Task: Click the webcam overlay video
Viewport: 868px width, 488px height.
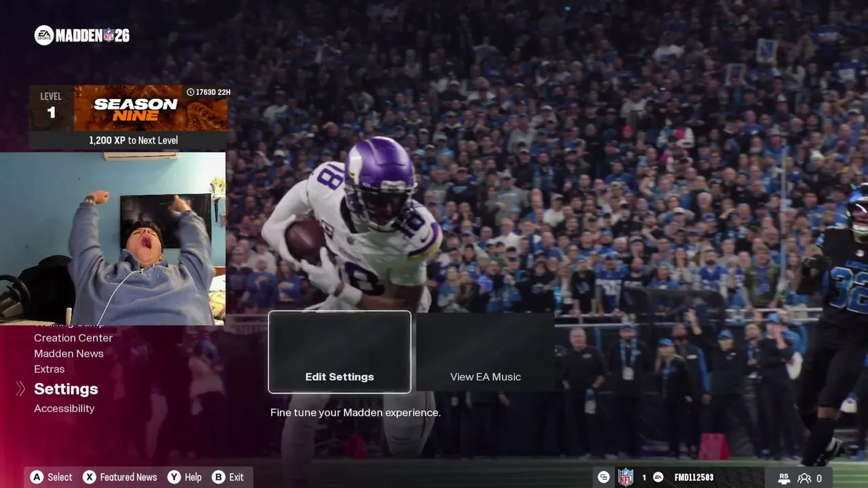Action: pyautogui.click(x=113, y=239)
